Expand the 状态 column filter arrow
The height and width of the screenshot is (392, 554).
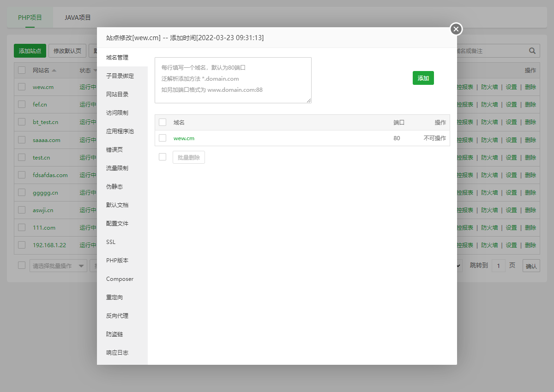[x=94, y=71]
